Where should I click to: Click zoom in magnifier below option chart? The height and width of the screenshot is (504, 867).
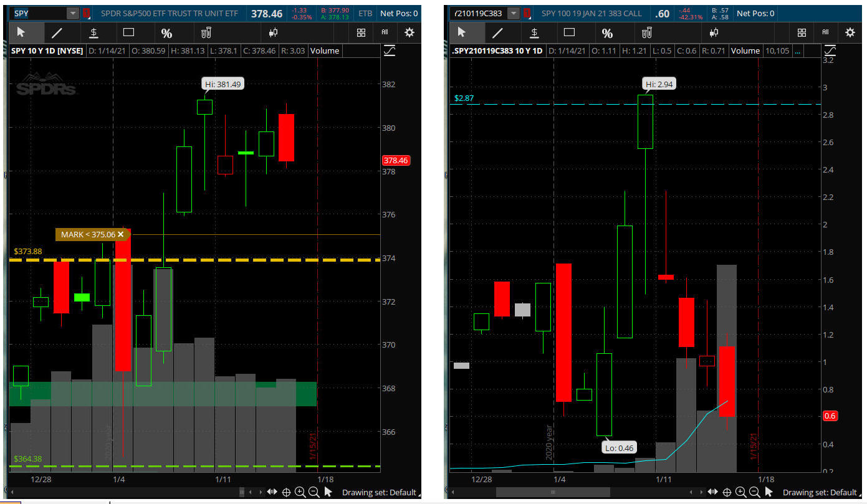(x=740, y=492)
